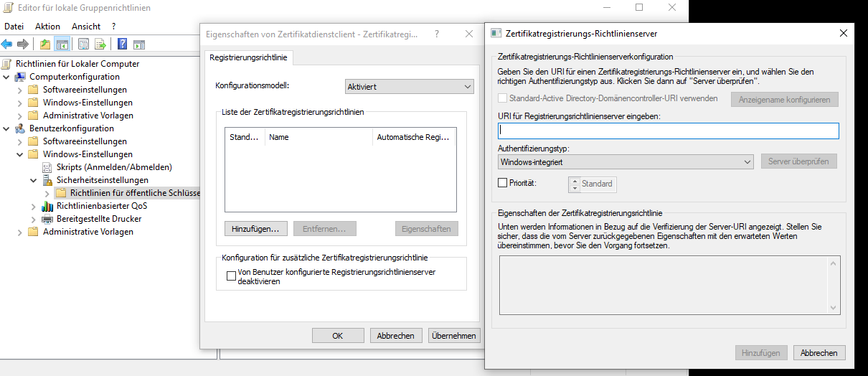This screenshot has height=376, width=868.
Task: Collapse the Sicherheitseinstellungen tree node
Action: click(x=34, y=180)
